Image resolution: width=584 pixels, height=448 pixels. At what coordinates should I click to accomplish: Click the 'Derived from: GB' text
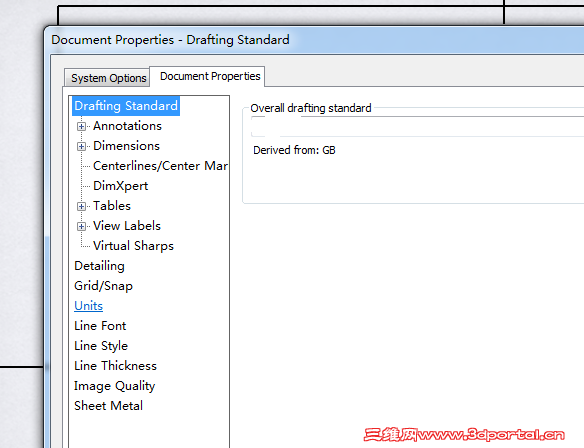click(294, 150)
